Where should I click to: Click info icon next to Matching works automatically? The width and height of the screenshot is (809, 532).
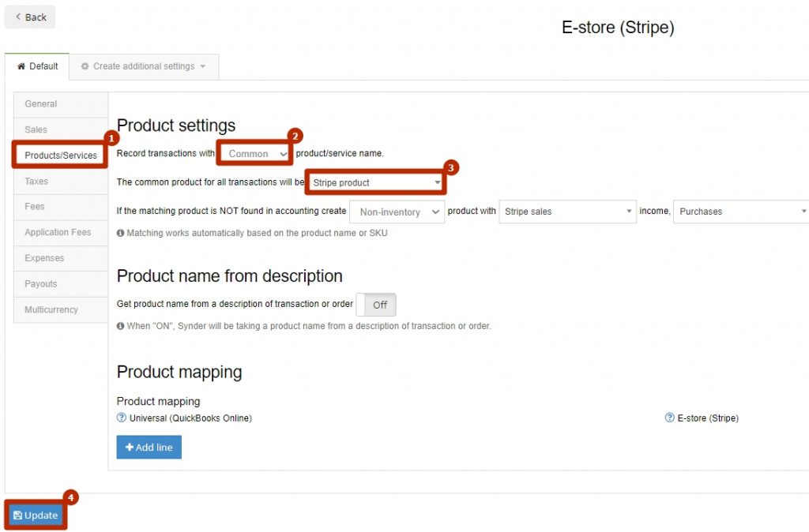tap(121, 233)
